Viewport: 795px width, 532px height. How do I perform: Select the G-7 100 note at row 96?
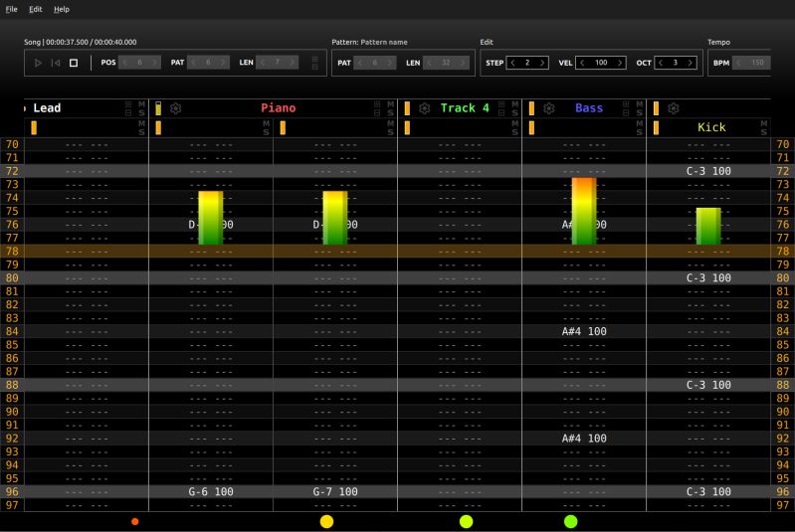pyautogui.click(x=335, y=492)
